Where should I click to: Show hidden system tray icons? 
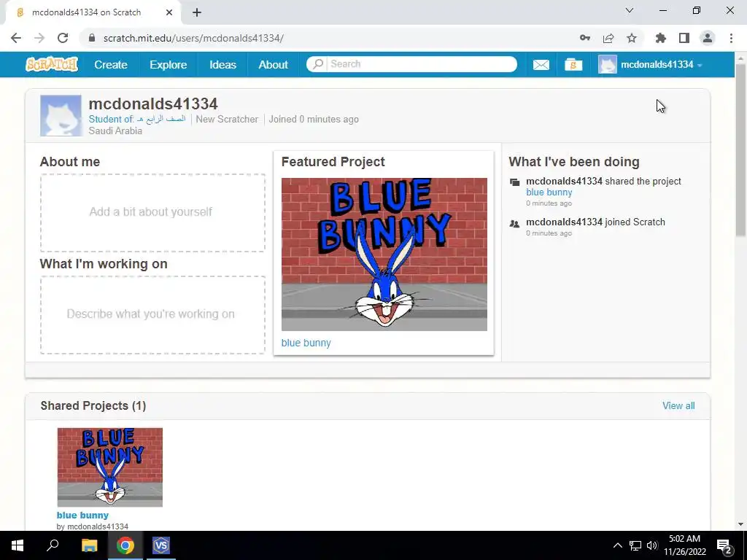617,545
